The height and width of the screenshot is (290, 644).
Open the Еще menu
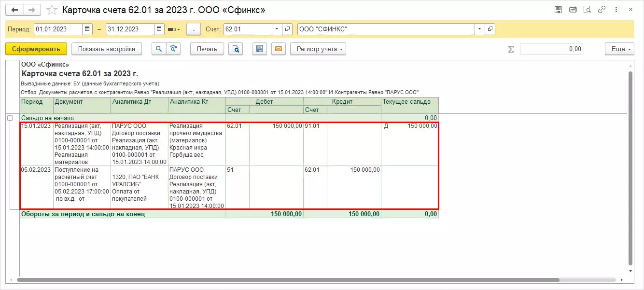click(x=619, y=49)
